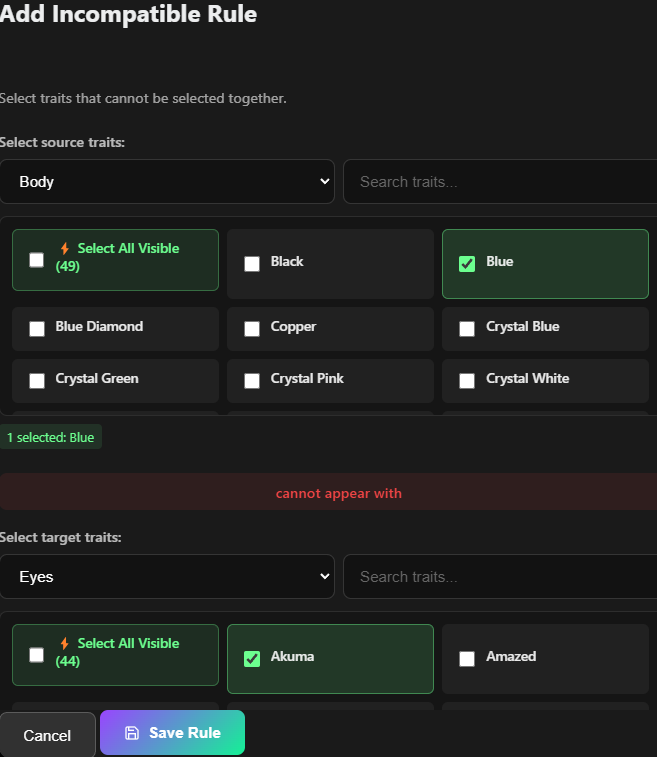Uncheck the Akuma eyes trait checkbox
Viewport: 657px width, 757px height.
[252, 658]
